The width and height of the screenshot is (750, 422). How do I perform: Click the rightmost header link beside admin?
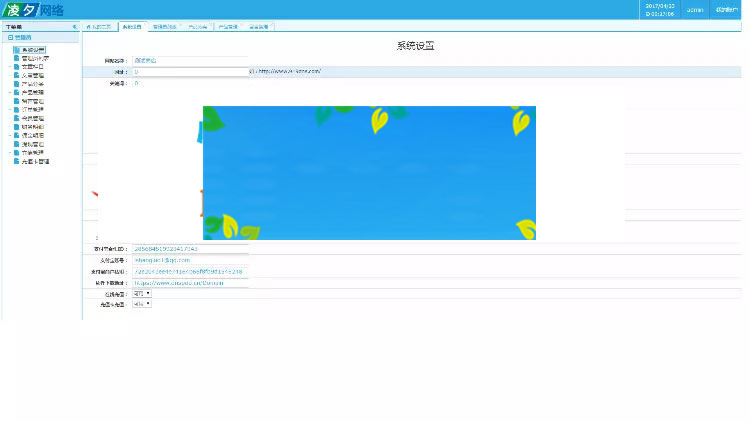tap(726, 10)
